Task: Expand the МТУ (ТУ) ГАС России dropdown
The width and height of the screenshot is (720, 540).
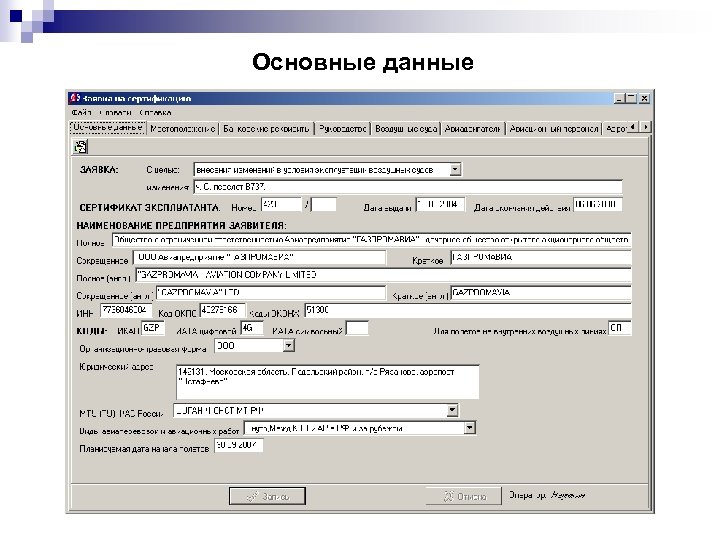Action: click(452, 410)
